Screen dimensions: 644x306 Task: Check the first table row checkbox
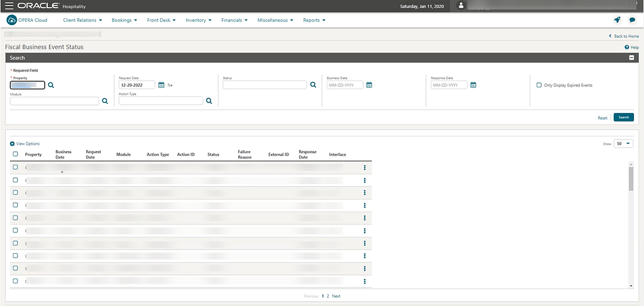(16, 167)
